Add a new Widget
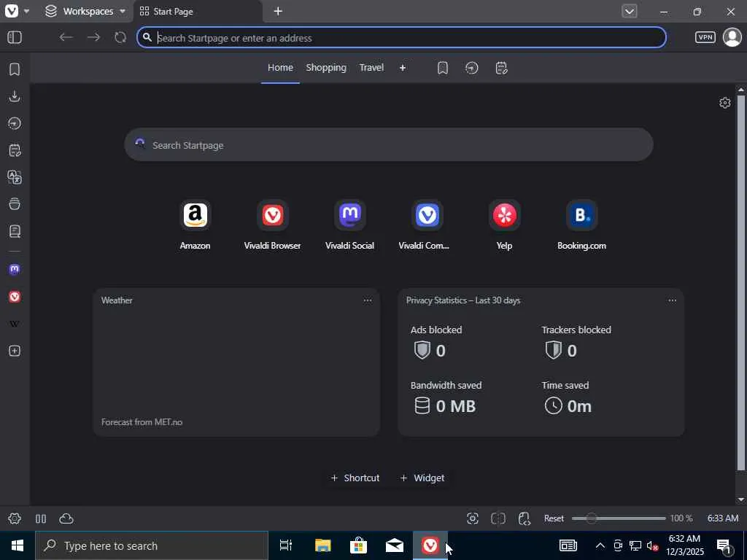Image resolution: width=747 pixels, height=560 pixels. coord(422,478)
